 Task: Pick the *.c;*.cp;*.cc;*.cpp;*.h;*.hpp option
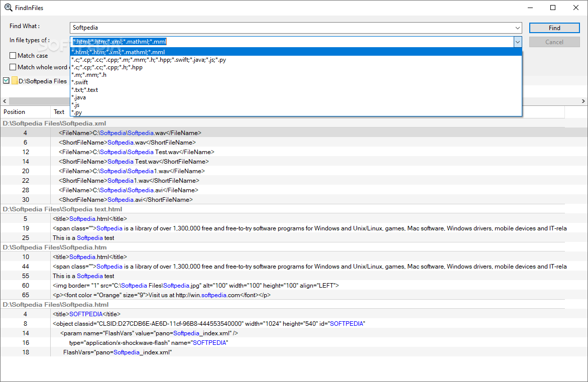pos(296,67)
